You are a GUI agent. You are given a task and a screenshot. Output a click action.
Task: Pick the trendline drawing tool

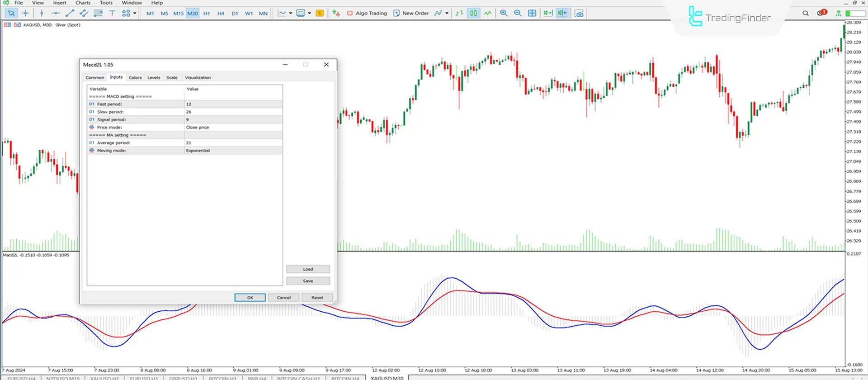pyautogui.click(x=70, y=13)
